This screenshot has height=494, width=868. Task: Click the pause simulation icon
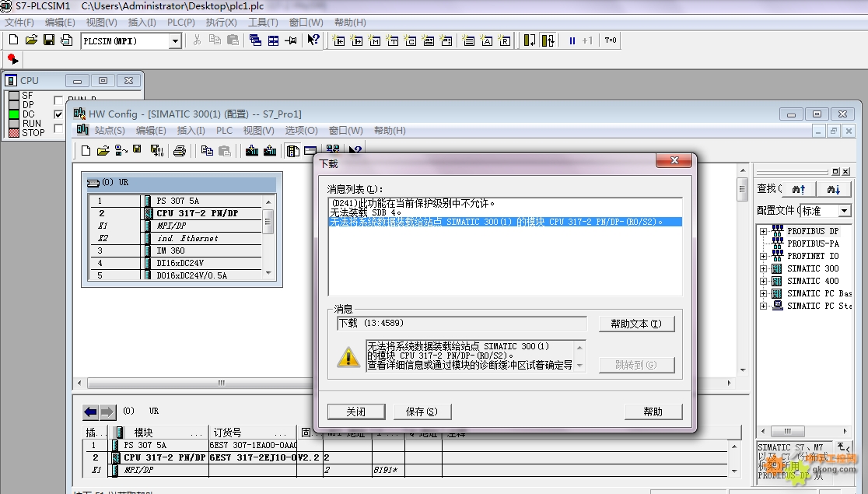click(572, 40)
